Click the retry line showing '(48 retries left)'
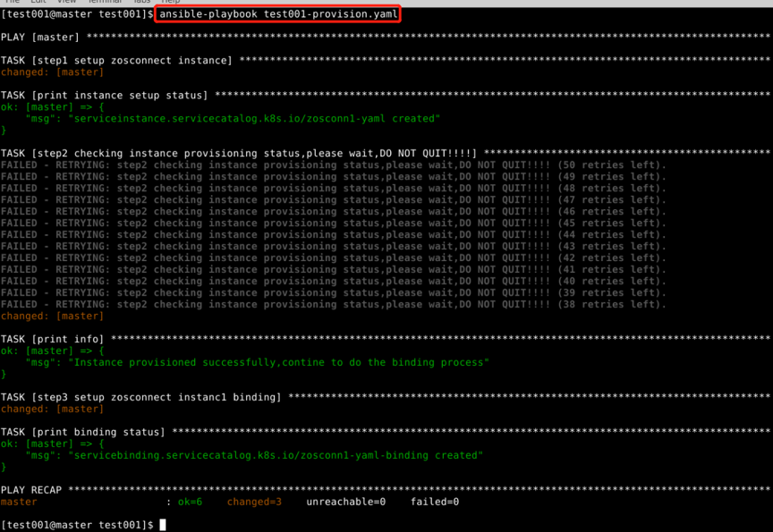The width and height of the screenshot is (773, 532). point(333,188)
